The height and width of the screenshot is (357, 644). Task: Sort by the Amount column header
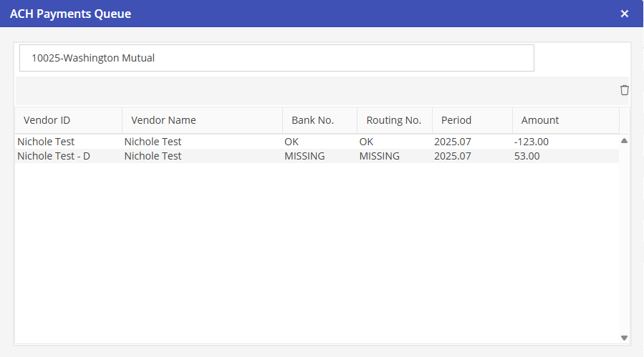pyautogui.click(x=540, y=120)
